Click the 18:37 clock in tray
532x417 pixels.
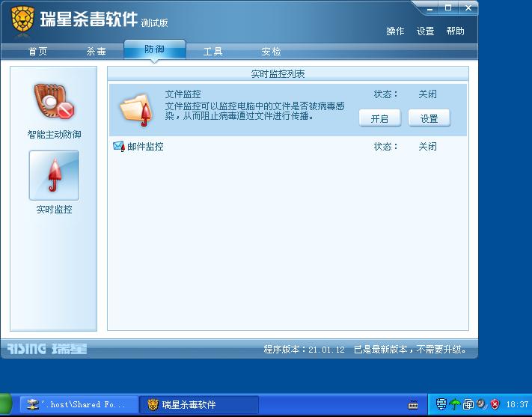click(x=517, y=404)
